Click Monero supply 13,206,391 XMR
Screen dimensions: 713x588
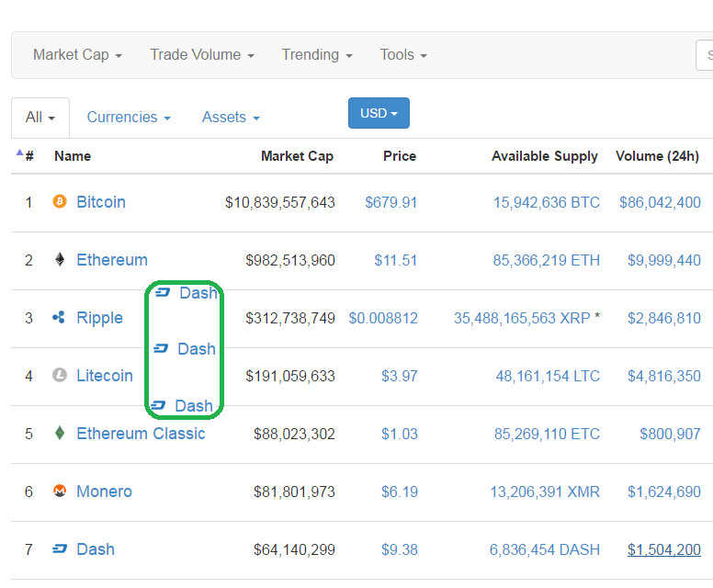[545, 492]
